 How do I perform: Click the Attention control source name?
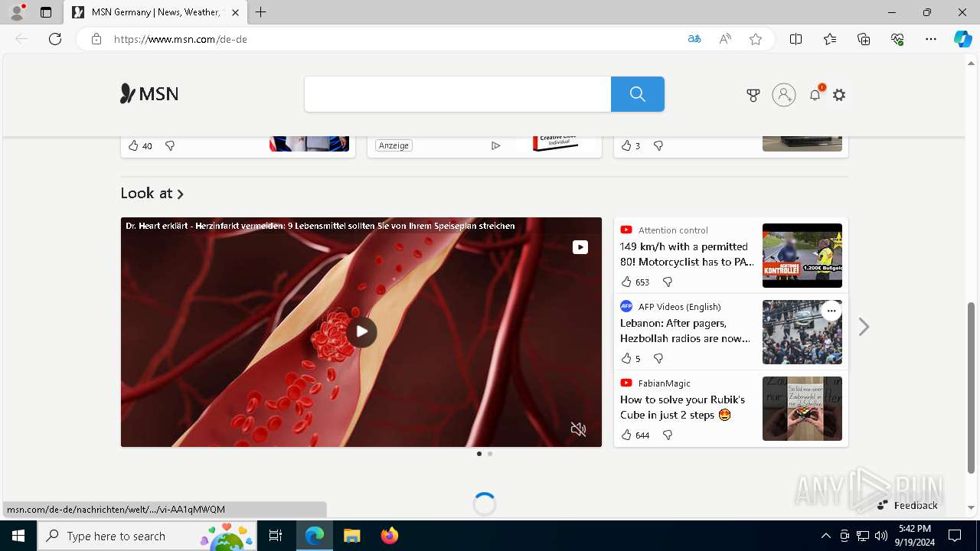click(673, 230)
